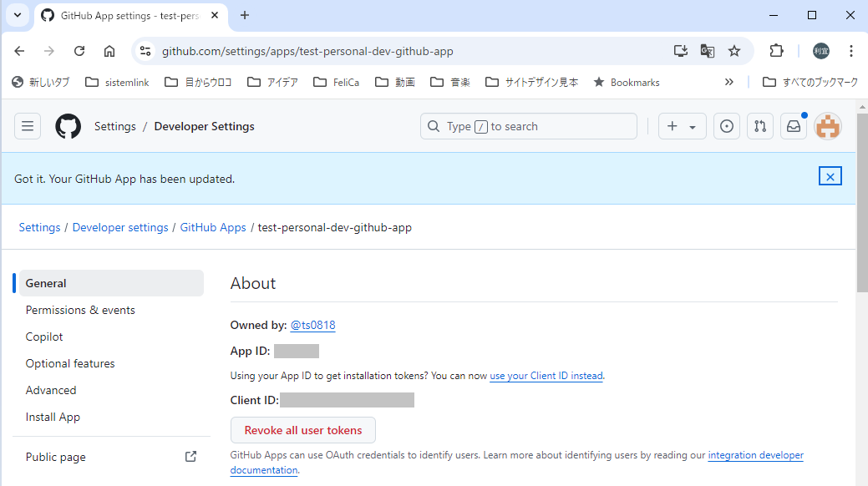This screenshot has width=868, height=486.
Task: Open a new browser tab
Action: point(245,16)
